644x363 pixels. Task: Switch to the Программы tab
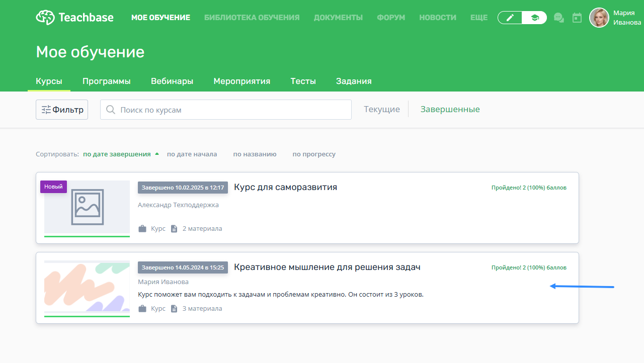107,81
